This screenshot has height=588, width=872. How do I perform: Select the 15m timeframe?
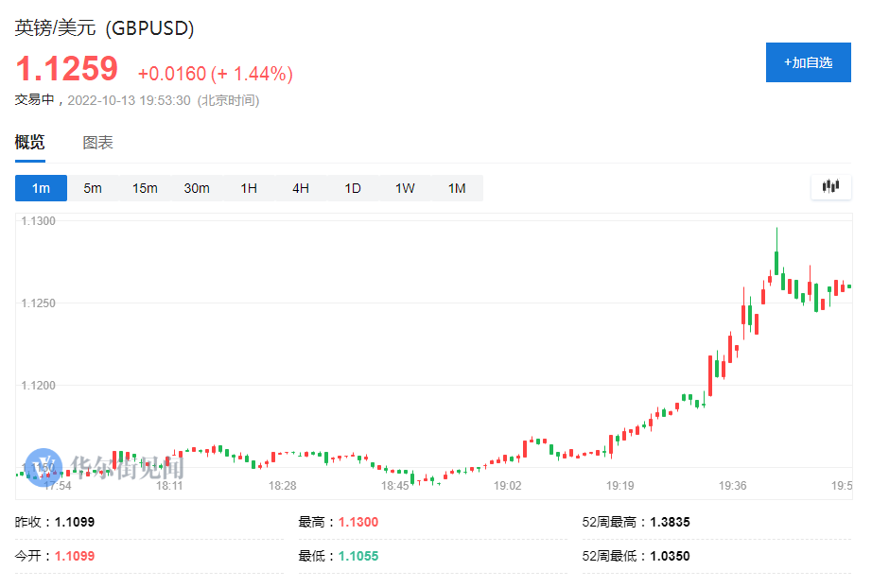tap(145, 188)
